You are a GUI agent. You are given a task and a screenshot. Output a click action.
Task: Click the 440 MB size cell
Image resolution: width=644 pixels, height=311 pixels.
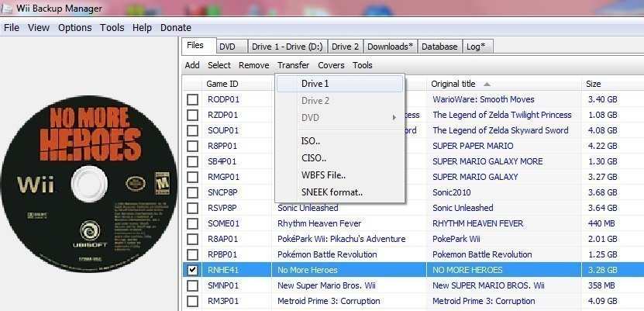tap(601, 223)
